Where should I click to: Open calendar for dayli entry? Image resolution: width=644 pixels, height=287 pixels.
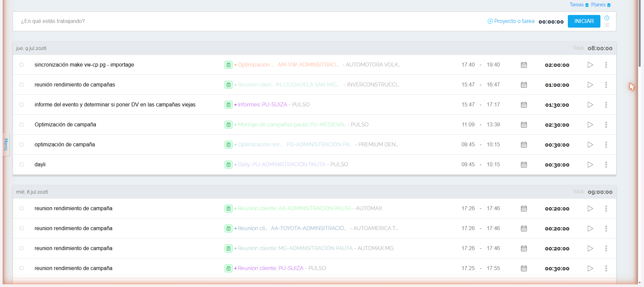(x=524, y=165)
